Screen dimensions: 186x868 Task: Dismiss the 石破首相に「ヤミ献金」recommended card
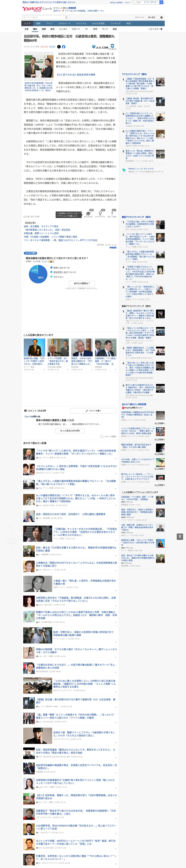(x=115, y=370)
